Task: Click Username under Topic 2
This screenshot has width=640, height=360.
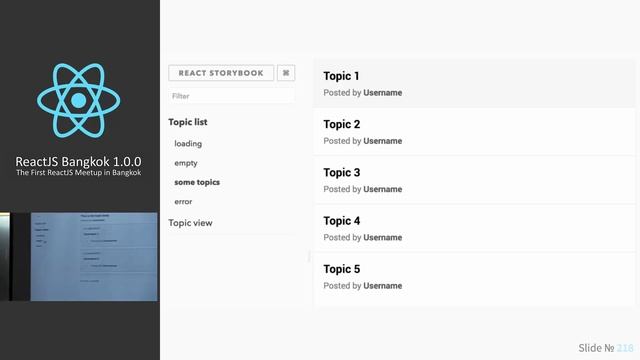Action: pyautogui.click(x=382, y=141)
